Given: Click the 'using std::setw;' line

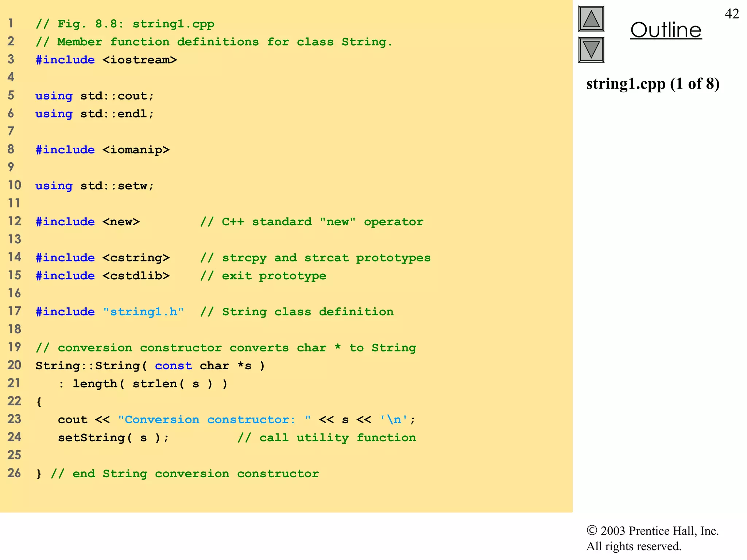Looking at the screenshot, I should pyautogui.click(x=95, y=186).
